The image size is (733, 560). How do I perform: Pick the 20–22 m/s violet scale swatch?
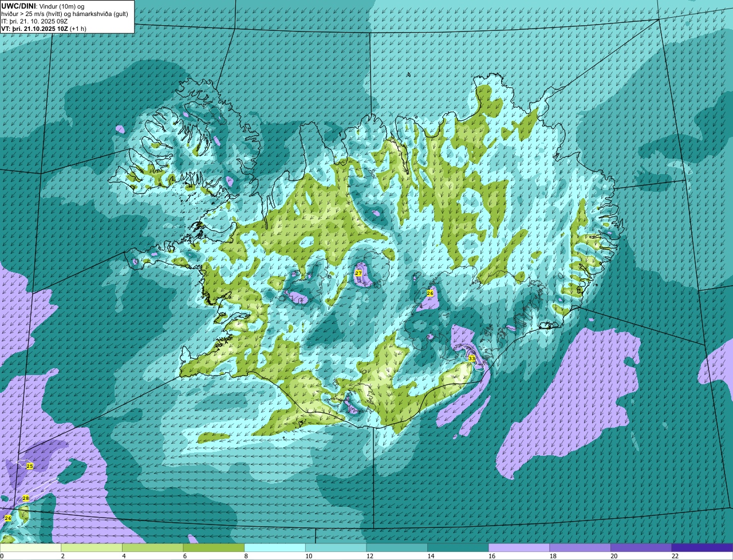(641, 547)
